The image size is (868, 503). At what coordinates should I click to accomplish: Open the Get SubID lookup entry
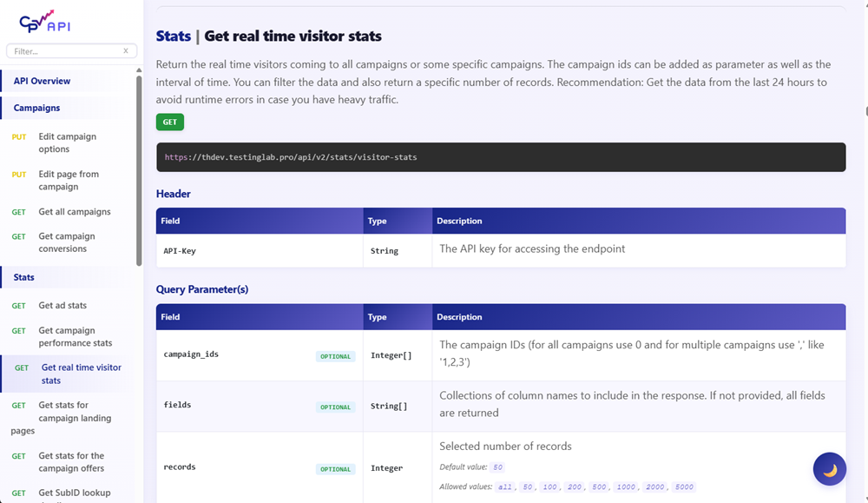[x=74, y=493]
